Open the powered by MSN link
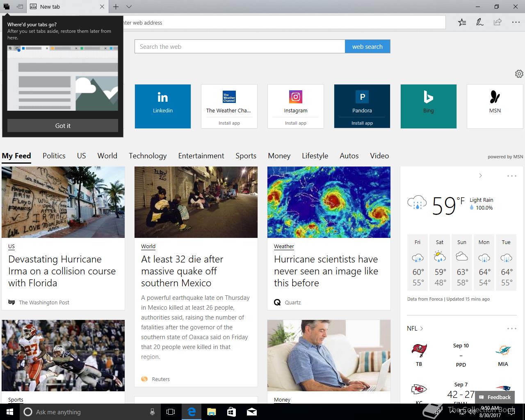 tap(505, 157)
